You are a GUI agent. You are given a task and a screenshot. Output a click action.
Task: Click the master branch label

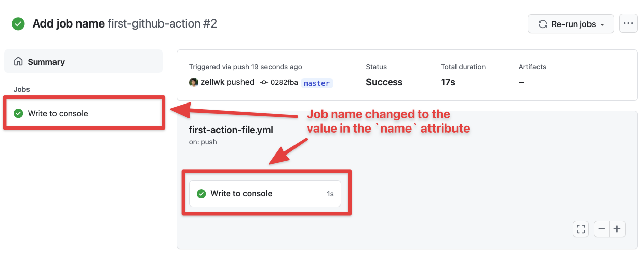coord(316,83)
